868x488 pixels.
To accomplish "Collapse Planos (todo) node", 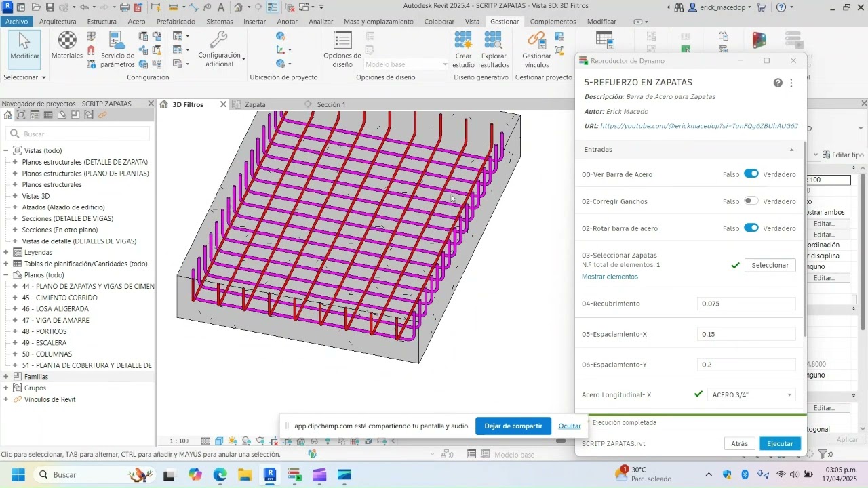I will [6, 275].
